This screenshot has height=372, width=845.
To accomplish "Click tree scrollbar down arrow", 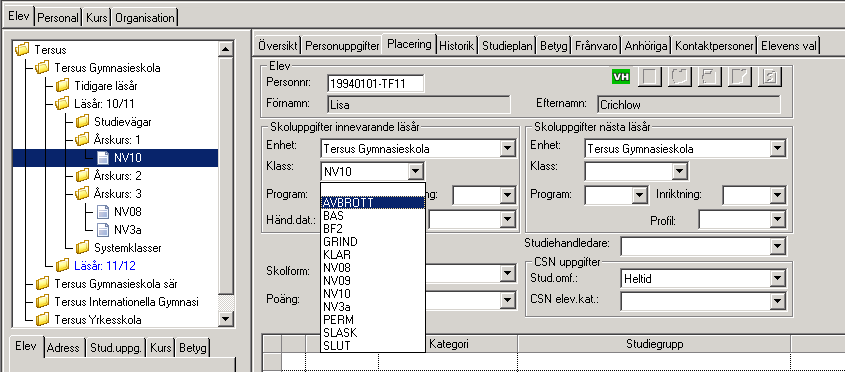I will tap(226, 319).
